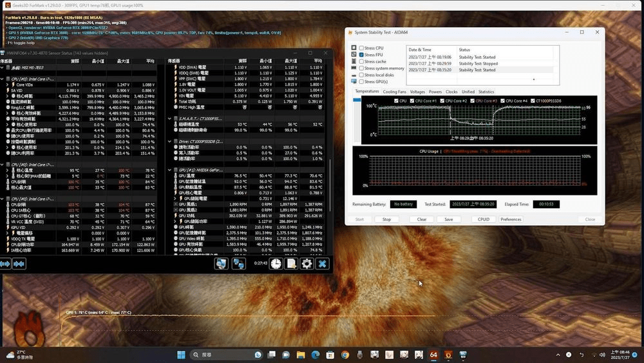Toggle CPU Core #4 graph checkbox
The image size is (644, 363).
click(503, 101)
